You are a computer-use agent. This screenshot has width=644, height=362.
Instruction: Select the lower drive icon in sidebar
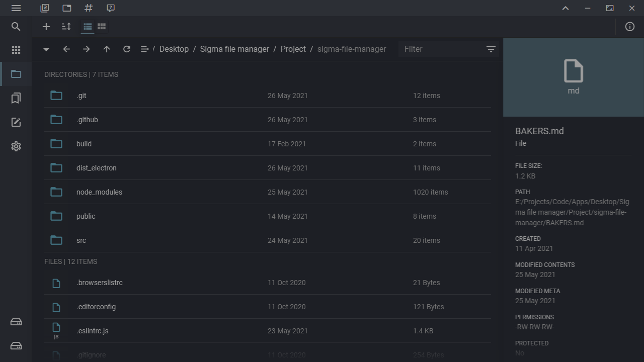(16, 346)
